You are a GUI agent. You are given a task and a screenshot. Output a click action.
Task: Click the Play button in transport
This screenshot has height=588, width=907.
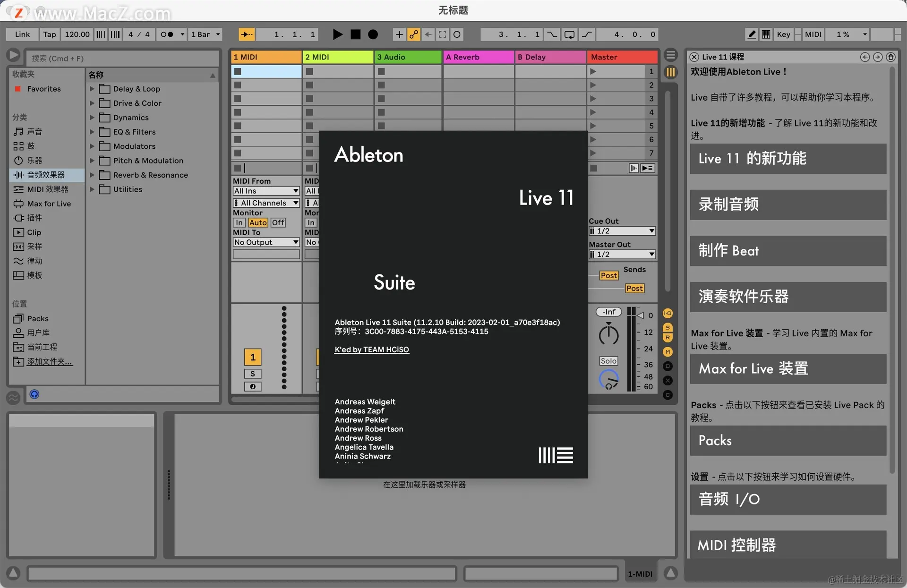pyautogui.click(x=337, y=34)
